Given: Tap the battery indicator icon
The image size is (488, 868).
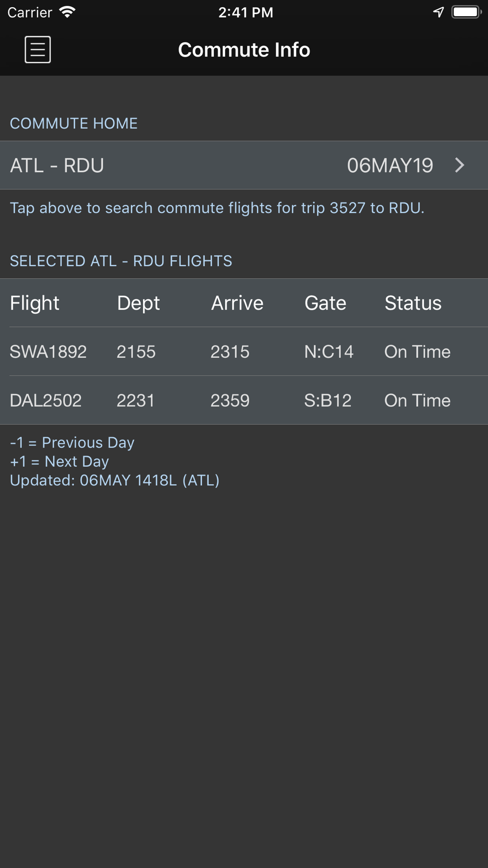Looking at the screenshot, I should (466, 12).
